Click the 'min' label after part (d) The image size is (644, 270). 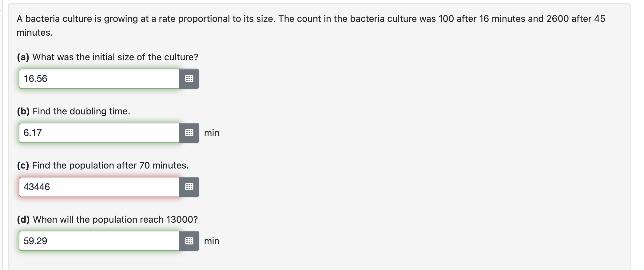click(x=212, y=241)
